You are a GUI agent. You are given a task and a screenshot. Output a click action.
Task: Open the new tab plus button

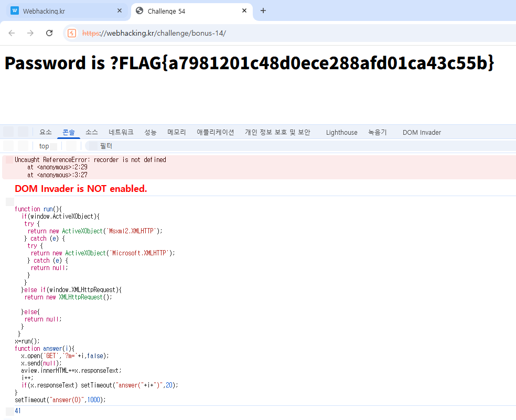click(x=263, y=10)
